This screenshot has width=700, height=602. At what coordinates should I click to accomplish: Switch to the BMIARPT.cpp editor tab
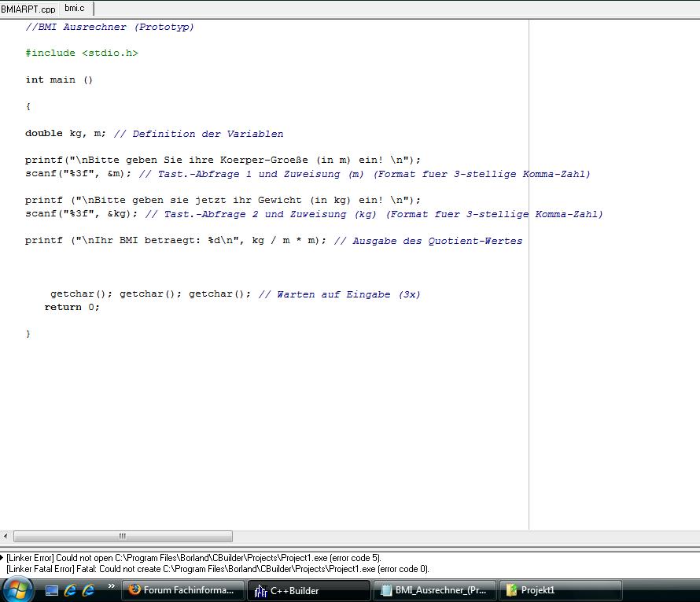[28, 9]
